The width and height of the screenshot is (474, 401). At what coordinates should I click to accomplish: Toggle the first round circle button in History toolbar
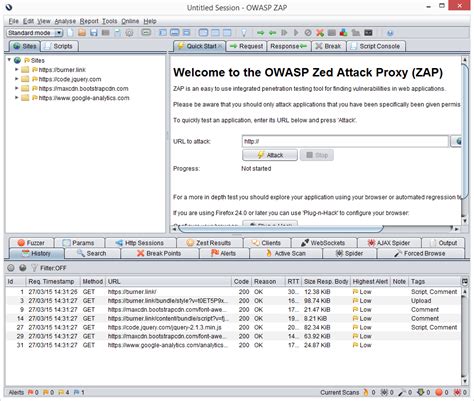11,268
